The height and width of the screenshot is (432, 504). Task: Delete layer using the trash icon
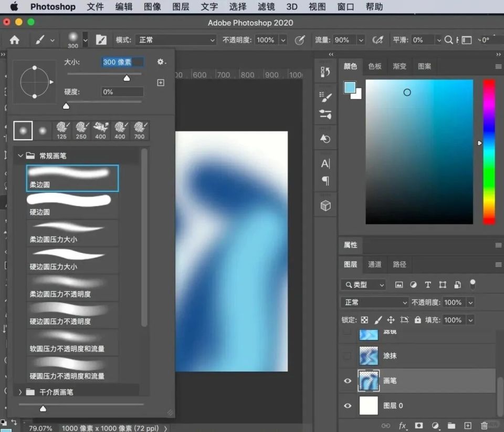point(484,425)
